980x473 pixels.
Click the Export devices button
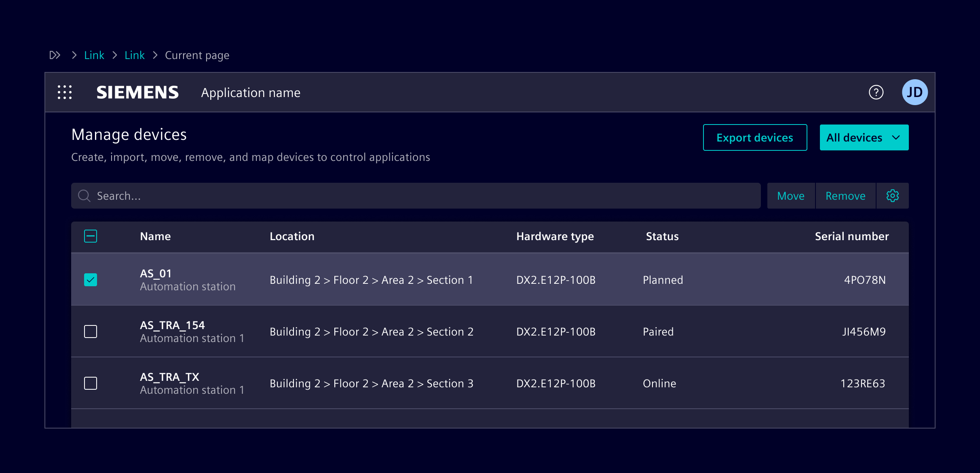tap(755, 137)
